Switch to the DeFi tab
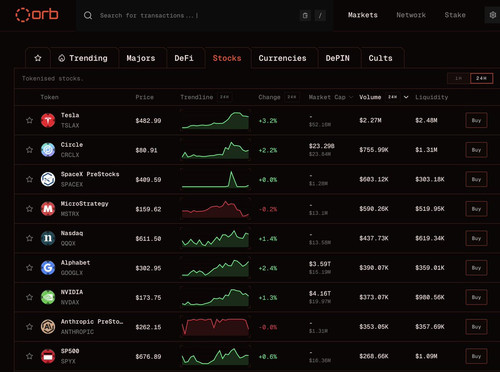The width and height of the screenshot is (500, 372). point(184,58)
